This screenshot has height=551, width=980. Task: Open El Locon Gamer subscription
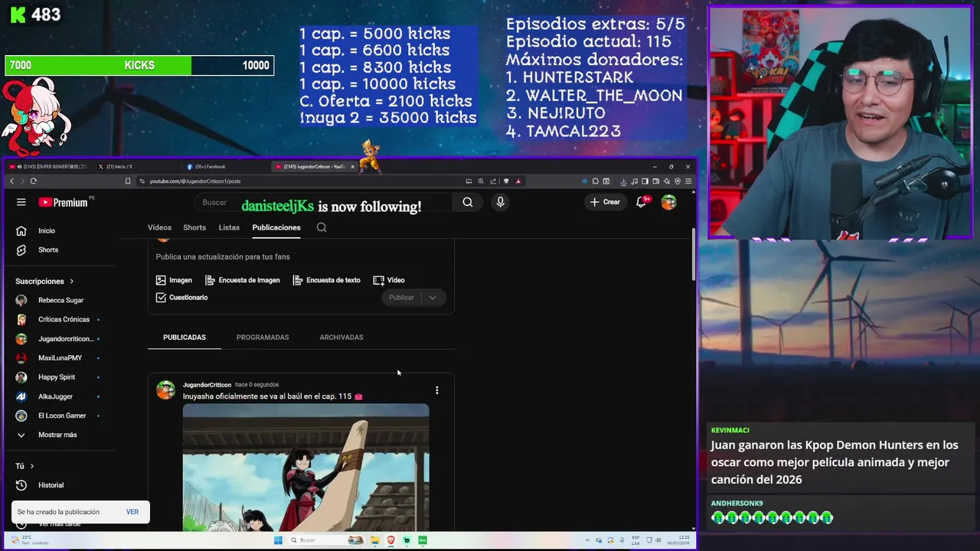(x=61, y=416)
